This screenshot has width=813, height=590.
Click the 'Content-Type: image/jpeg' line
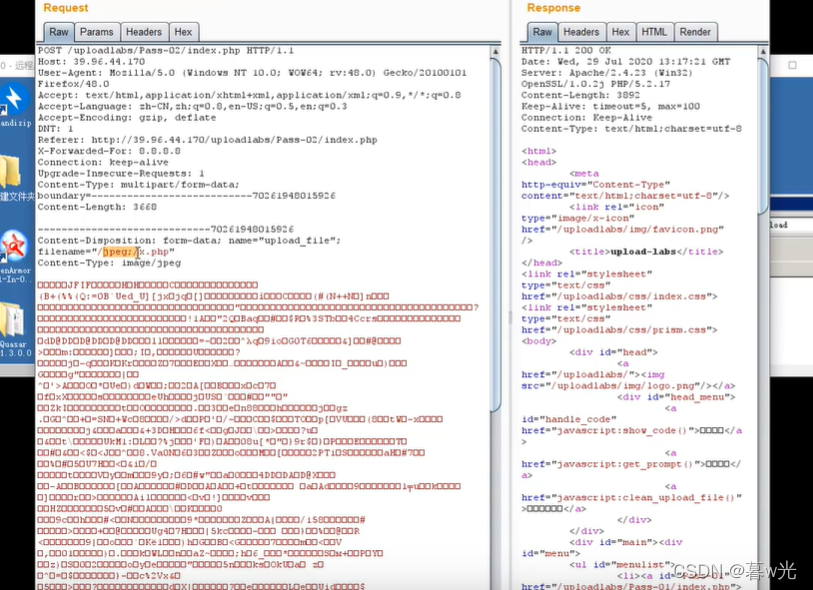point(109,263)
